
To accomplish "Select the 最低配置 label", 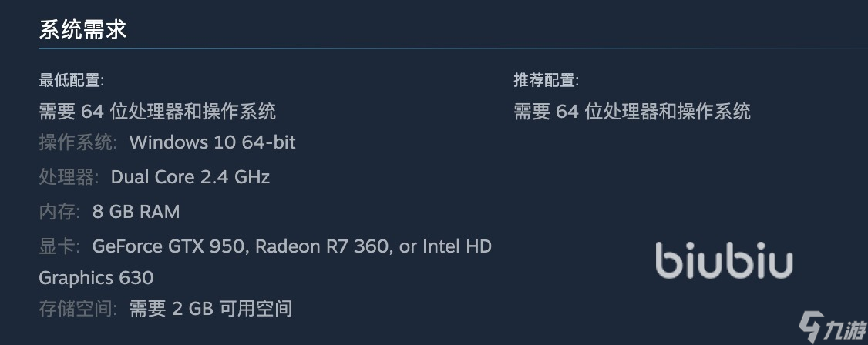I will click(72, 81).
